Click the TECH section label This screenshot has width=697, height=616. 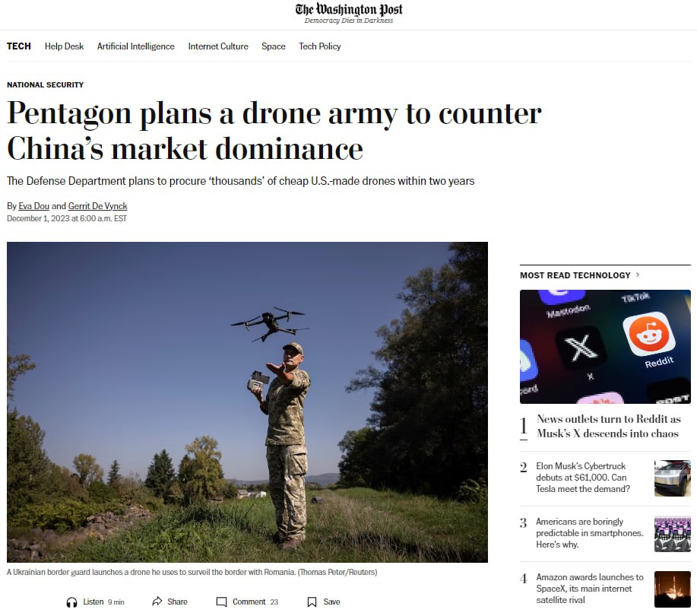tap(19, 46)
